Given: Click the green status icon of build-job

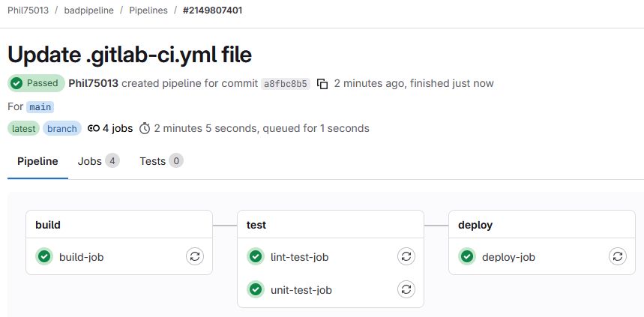Looking at the screenshot, I should pos(44,257).
